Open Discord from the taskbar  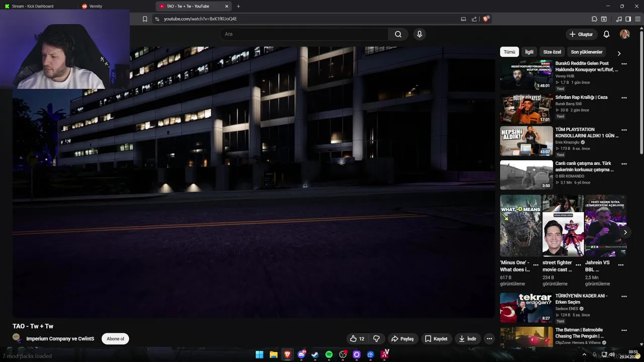[x=301, y=354]
